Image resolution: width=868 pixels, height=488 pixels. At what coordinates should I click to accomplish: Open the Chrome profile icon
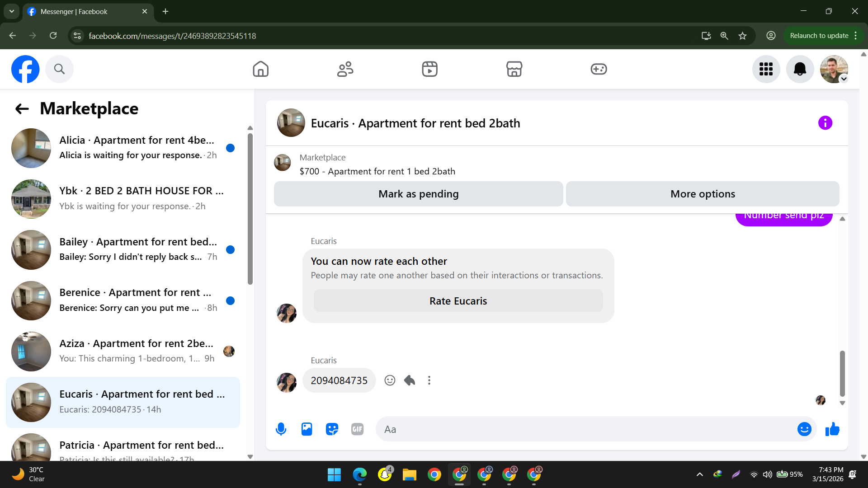[771, 36]
